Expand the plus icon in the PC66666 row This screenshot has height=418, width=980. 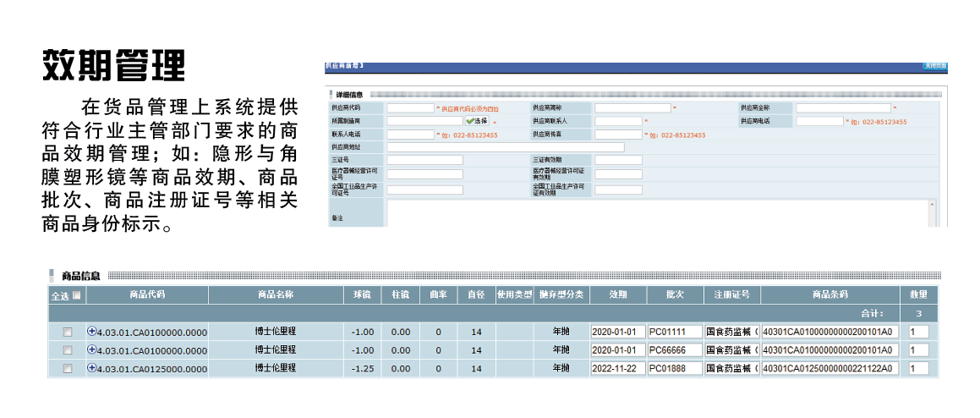tap(91, 349)
